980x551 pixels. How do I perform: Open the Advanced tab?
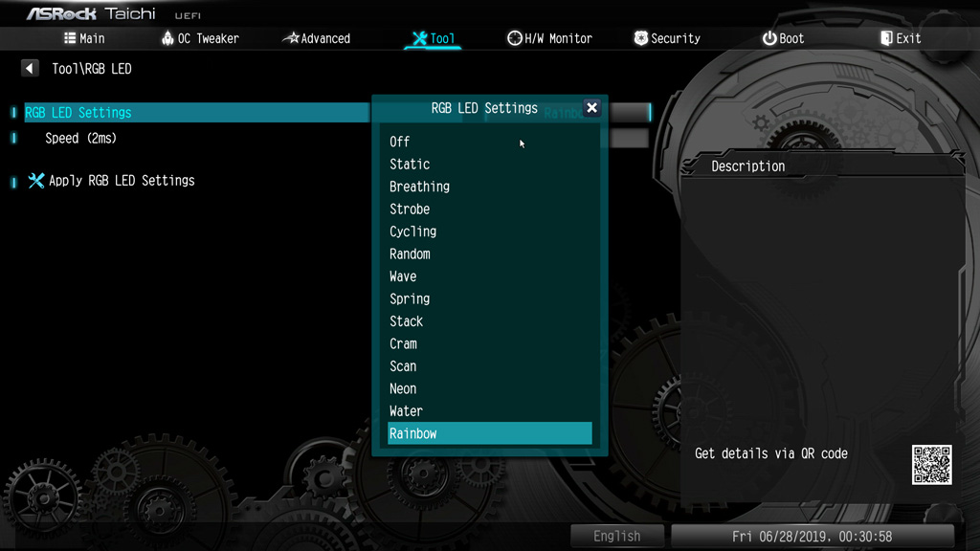(317, 38)
